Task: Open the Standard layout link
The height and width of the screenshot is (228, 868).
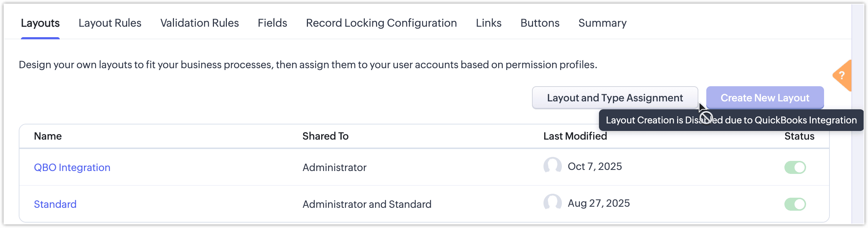Action: point(55,204)
